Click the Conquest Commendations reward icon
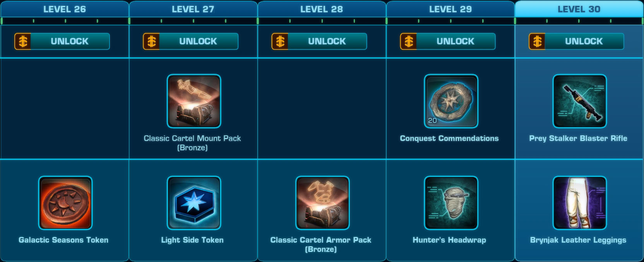This screenshot has width=644, height=262. coord(451,101)
